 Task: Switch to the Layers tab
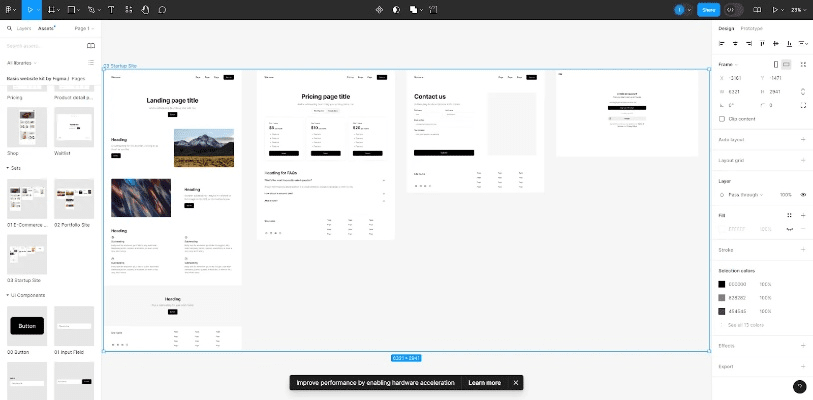pyautogui.click(x=24, y=29)
